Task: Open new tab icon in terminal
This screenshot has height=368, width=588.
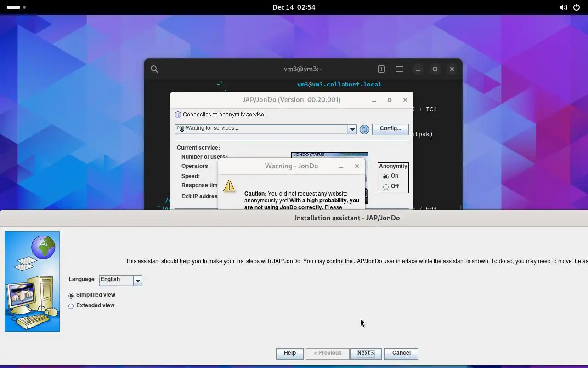Action: coord(381,69)
